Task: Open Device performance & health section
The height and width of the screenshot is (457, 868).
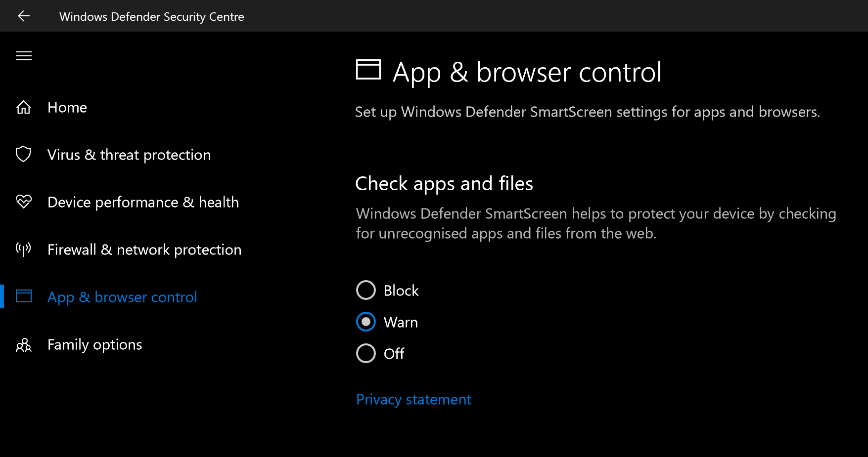Action: coord(143,202)
